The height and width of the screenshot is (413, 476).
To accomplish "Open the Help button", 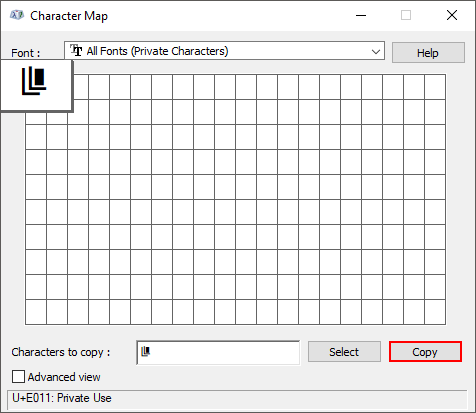I will point(428,52).
